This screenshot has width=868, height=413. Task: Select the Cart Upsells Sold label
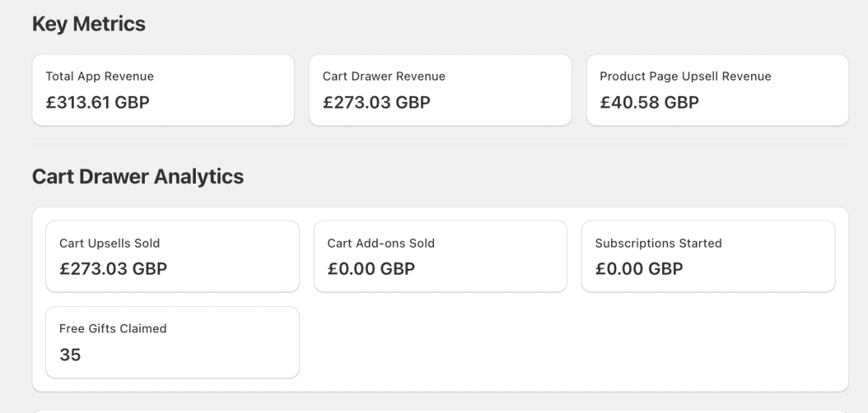coord(109,243)
